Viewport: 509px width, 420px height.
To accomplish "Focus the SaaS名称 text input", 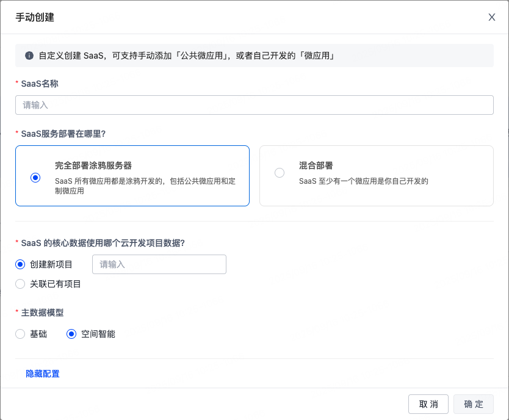I will 254,105.
